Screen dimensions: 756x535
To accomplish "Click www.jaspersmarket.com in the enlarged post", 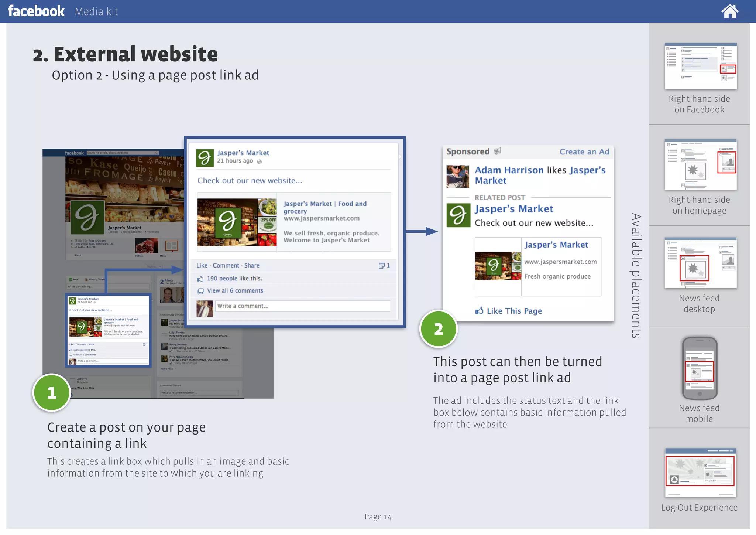I will (322, 218).
